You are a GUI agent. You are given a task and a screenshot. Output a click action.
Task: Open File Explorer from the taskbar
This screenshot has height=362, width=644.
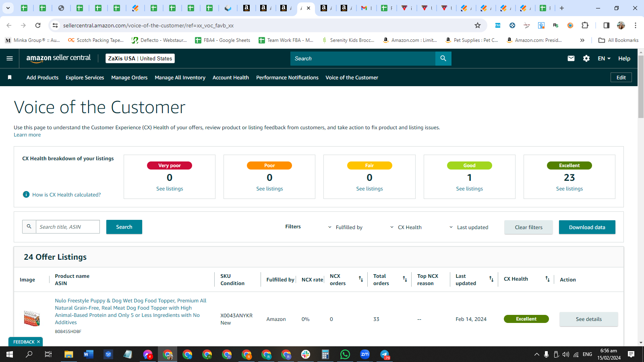click(68, 354)
